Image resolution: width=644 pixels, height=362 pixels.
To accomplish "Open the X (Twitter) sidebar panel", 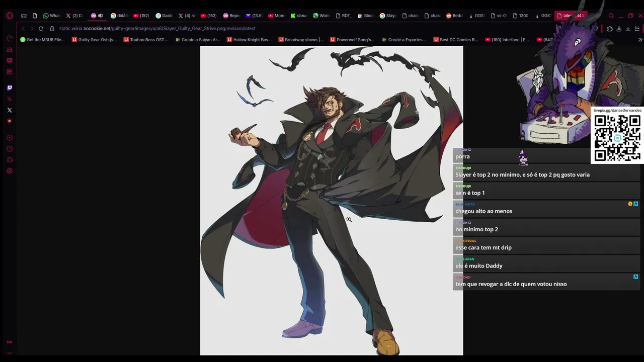I will coord(10,110).
